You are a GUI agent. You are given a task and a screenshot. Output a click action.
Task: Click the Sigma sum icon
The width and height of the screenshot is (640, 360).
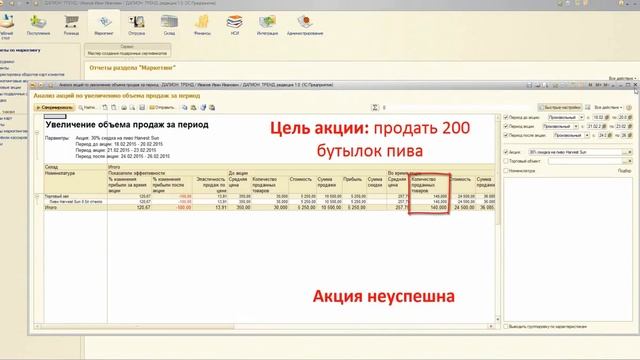(x=375, y=107)
